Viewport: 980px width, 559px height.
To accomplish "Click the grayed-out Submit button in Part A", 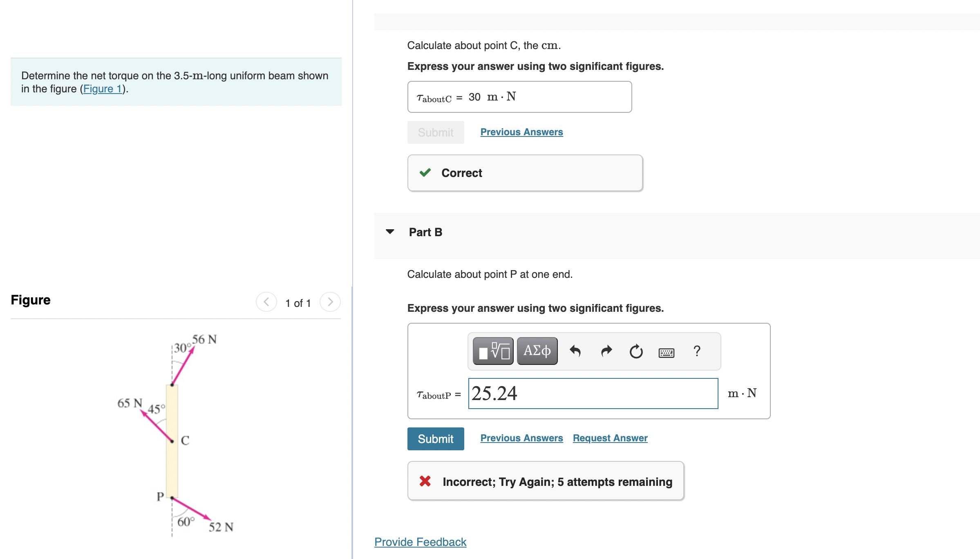I will (435, 132).
